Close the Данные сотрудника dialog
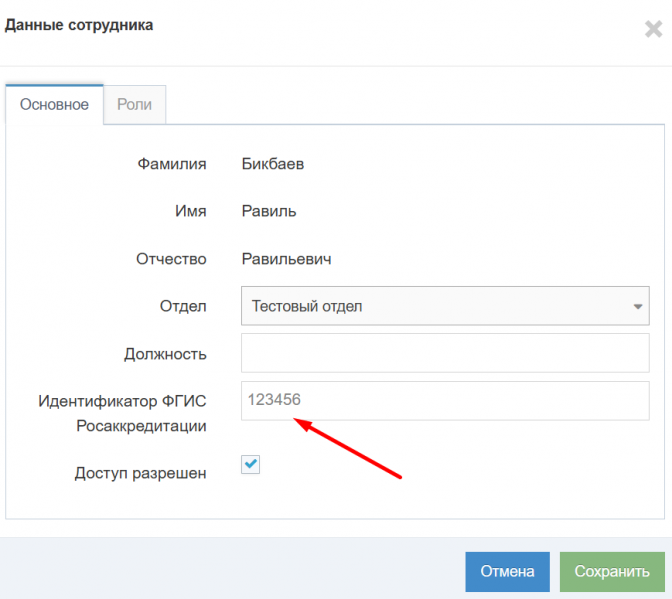The width and height of the screenshot is (672, 599). coord(653,29)
